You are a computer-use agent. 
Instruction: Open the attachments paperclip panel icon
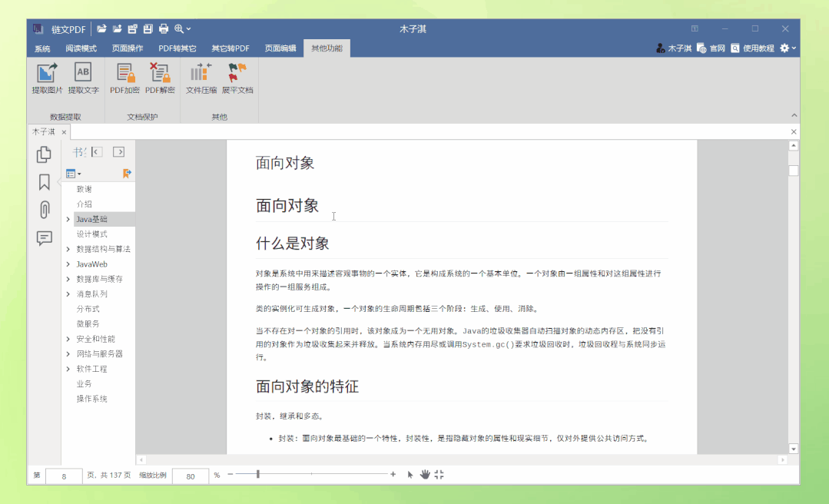coord(44,210)
